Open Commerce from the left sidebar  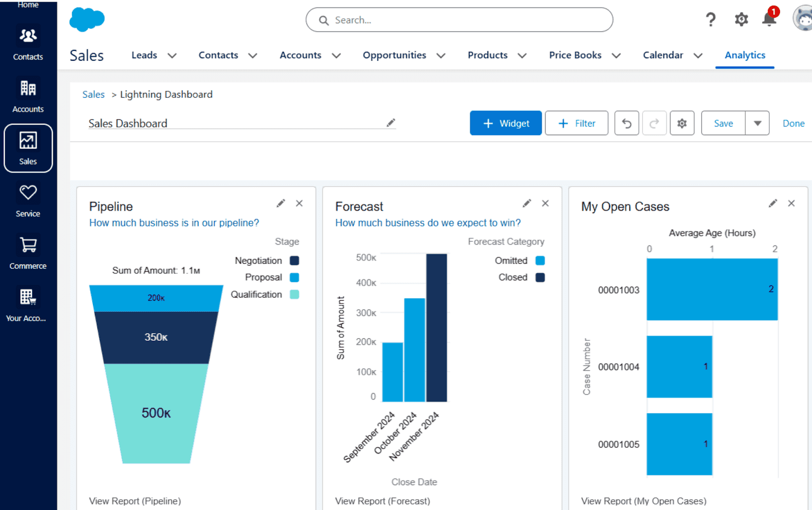[28, 252]
